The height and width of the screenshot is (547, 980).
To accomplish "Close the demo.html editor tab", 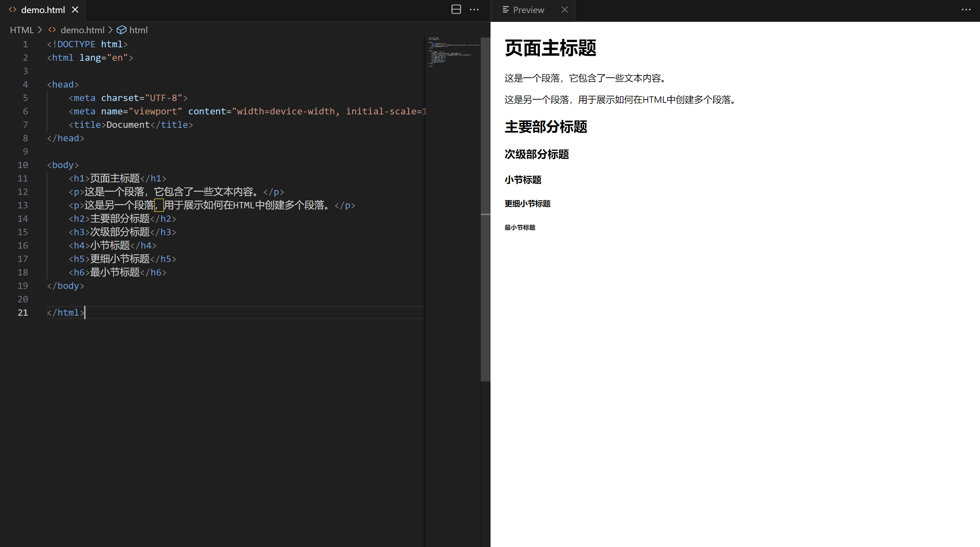I will click(75, 10).
